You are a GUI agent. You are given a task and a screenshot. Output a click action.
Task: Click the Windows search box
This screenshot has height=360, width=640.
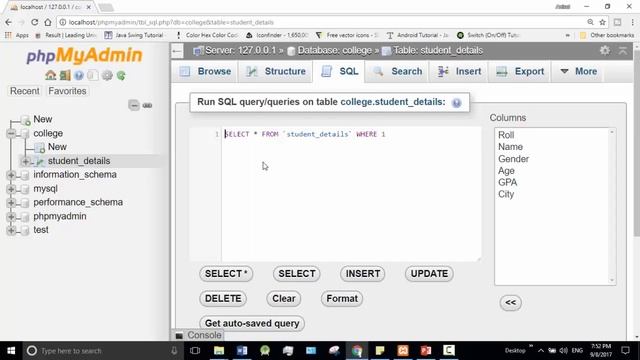102,351
